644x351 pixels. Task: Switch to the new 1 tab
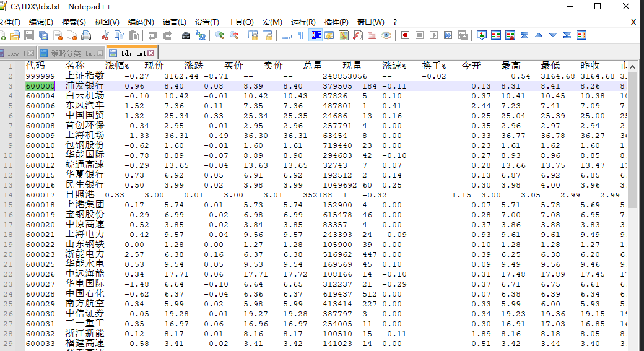(x=17, y=53)
